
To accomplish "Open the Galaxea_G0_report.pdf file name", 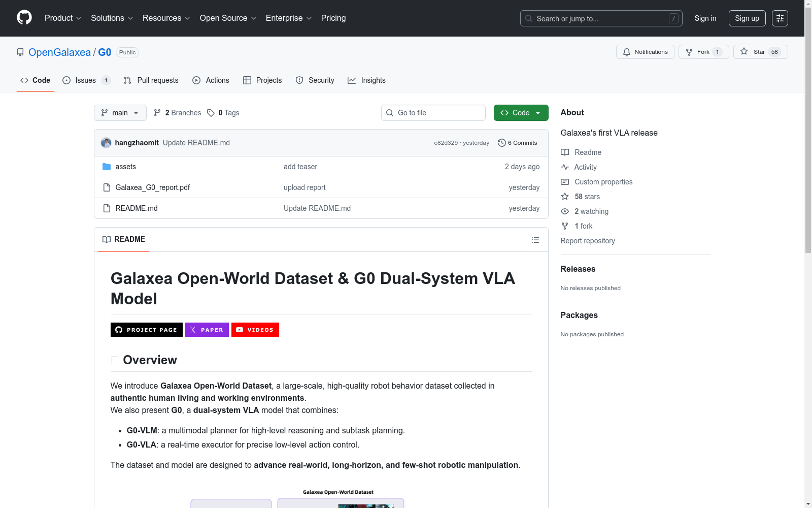I will [153, 187].
